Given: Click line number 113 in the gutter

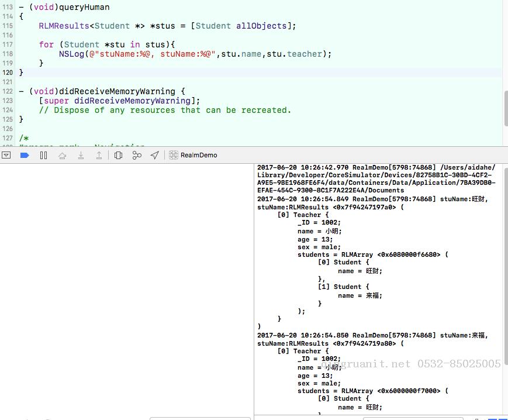Looking at the screenshot, I should click(x=8, y=8).
